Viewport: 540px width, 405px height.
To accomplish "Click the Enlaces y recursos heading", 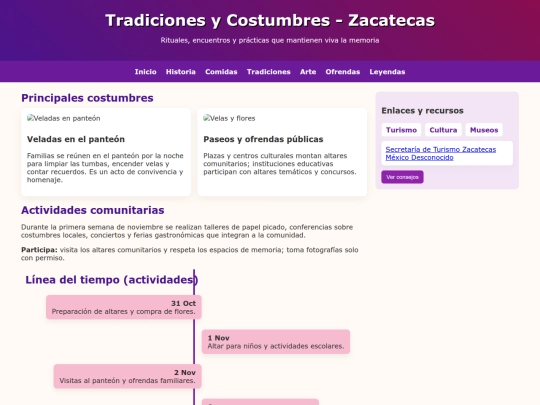I will point(422,111).
